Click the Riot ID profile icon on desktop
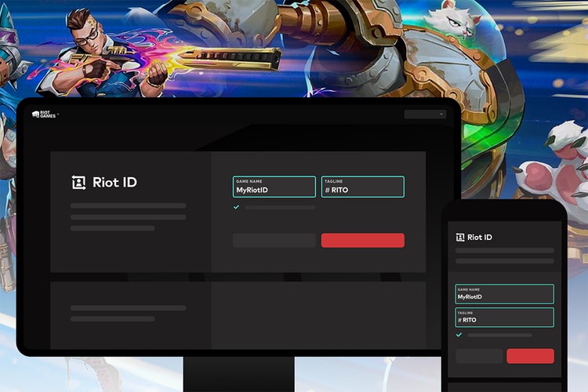Screen dimensions: 588x392 coord(78,182)
